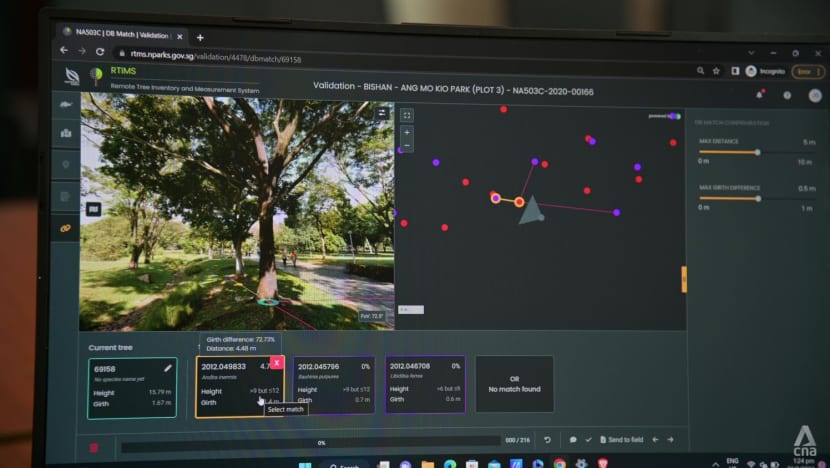Toggle the processed switch on the map

(674, 116)
